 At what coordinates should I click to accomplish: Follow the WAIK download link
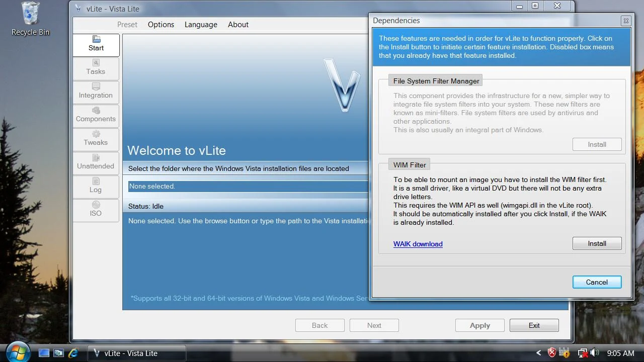click(418, 244)
